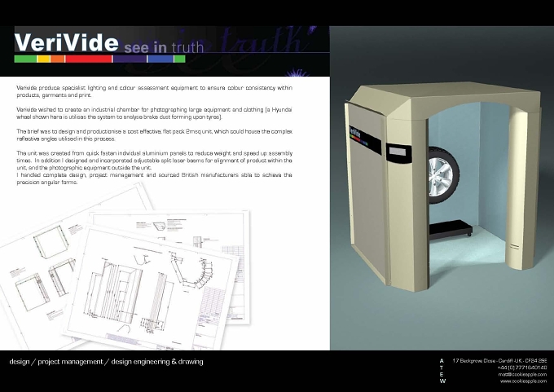Click the 'see in truth' tagline
This screenshot has width=554, height=392.
[x=164, y=47]
